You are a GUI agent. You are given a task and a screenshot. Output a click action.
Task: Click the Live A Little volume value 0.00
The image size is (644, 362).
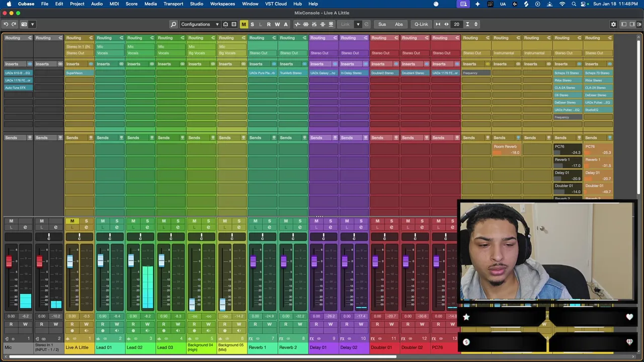tap(72, 316)
